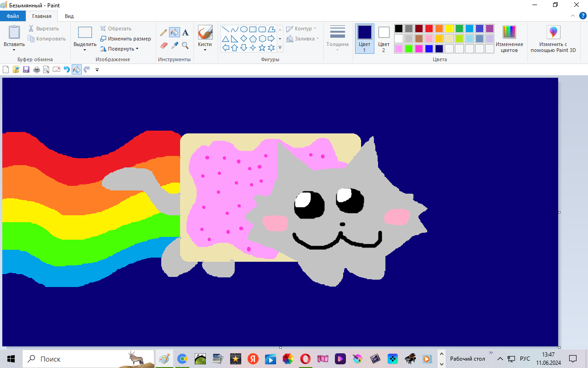Choose the Right arrow shape
This screenshot has height=368, width=588.
point(271,39)
